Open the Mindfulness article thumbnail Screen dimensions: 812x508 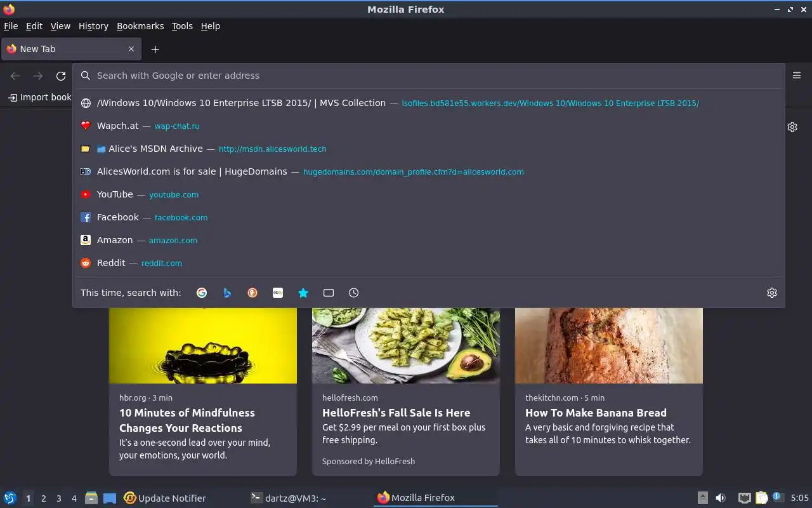pos(203,345)
